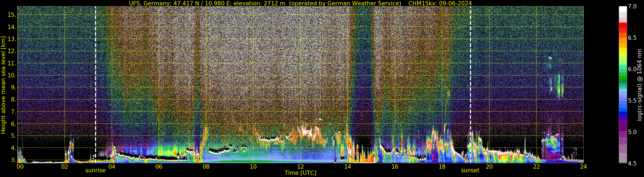The width and height of the screenshot is (644, 177).
Task: Click the height axis tick label '13.'
Action: [x=12, y=39]
